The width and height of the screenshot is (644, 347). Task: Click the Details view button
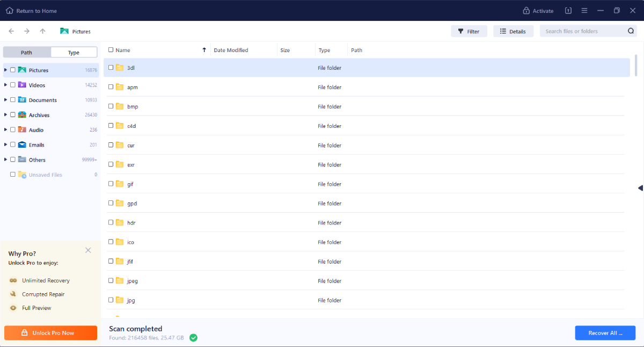pyautogui.click(x=513, y=31)
